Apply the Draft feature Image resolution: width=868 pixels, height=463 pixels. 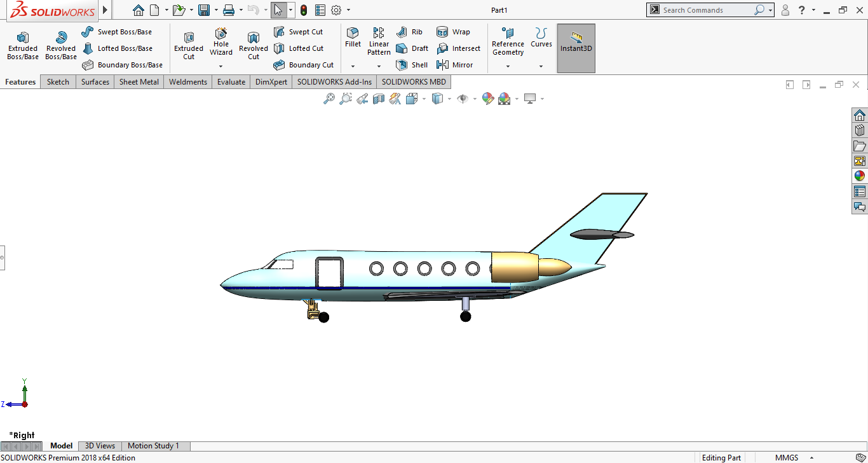[x=412, y=48]
